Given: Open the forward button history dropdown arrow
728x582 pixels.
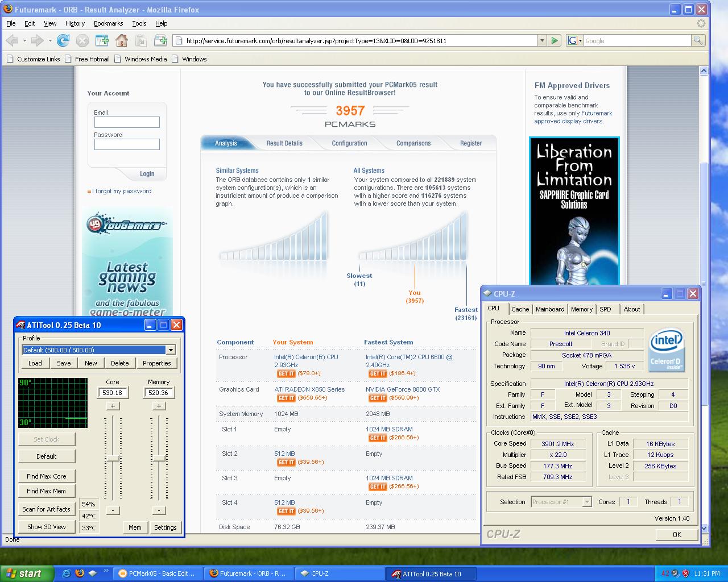Looking at the screenshot, I should coord(50,40).
